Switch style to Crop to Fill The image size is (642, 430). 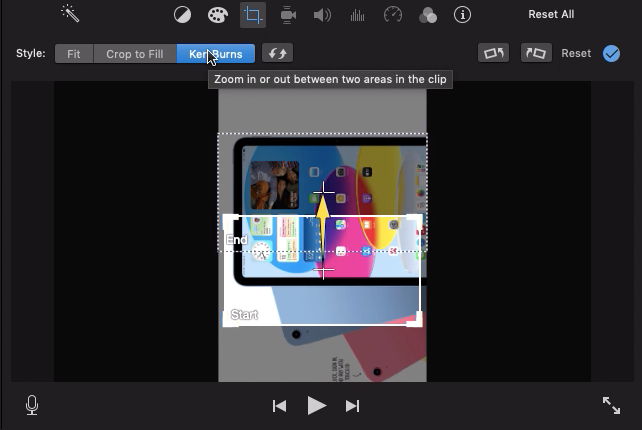pos(134,54)
